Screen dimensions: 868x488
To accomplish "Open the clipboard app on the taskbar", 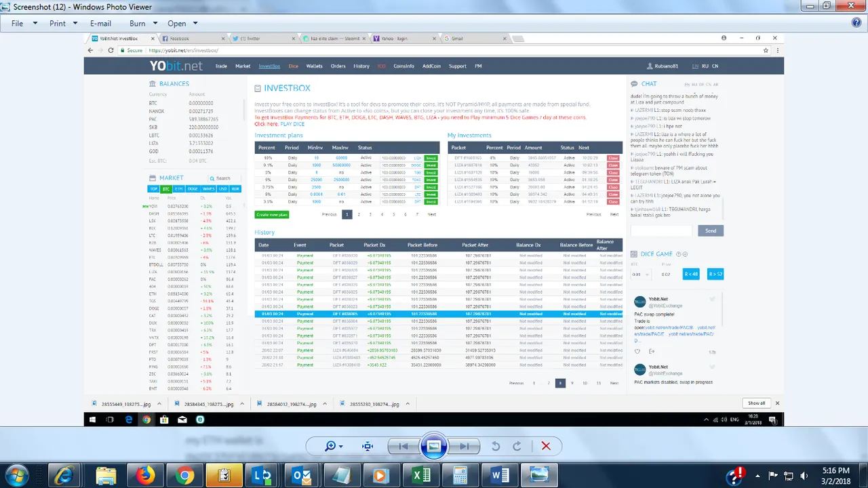I will [224, 475].
